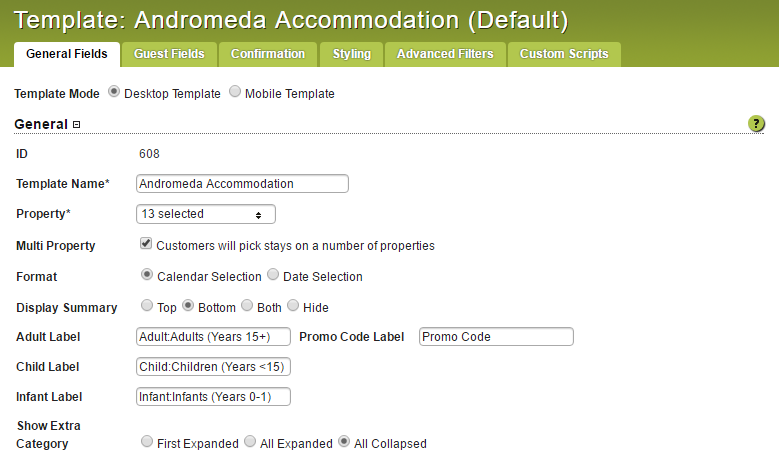Open the Advanced Filters tab
The image size is (779, 464).
coord(445,54)
